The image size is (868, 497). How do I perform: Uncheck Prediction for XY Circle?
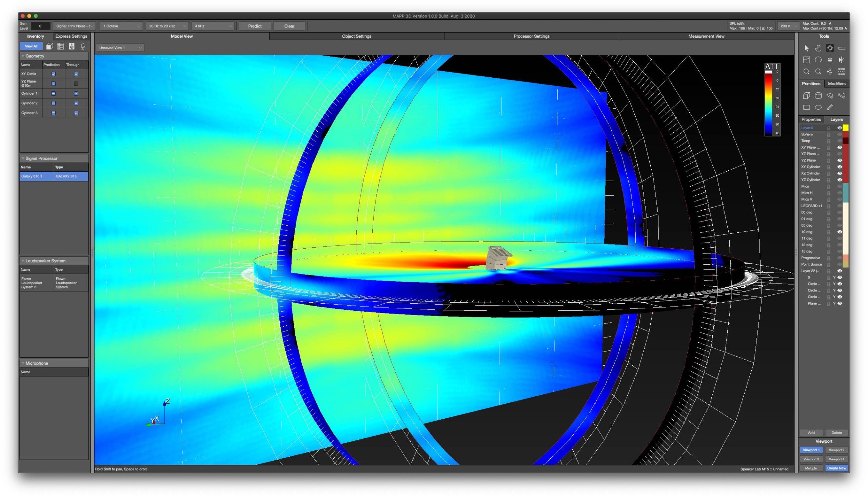click(x=53, y=74)
